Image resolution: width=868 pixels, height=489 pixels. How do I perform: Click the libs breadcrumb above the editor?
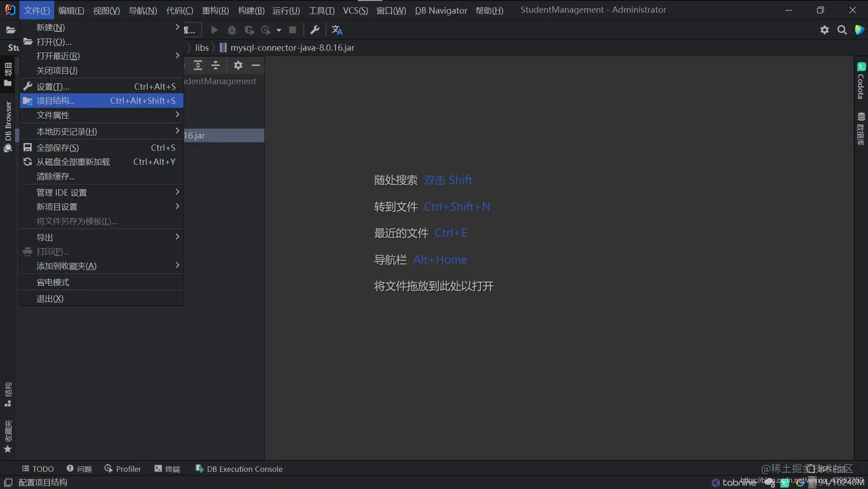click(x=202, y=48)
